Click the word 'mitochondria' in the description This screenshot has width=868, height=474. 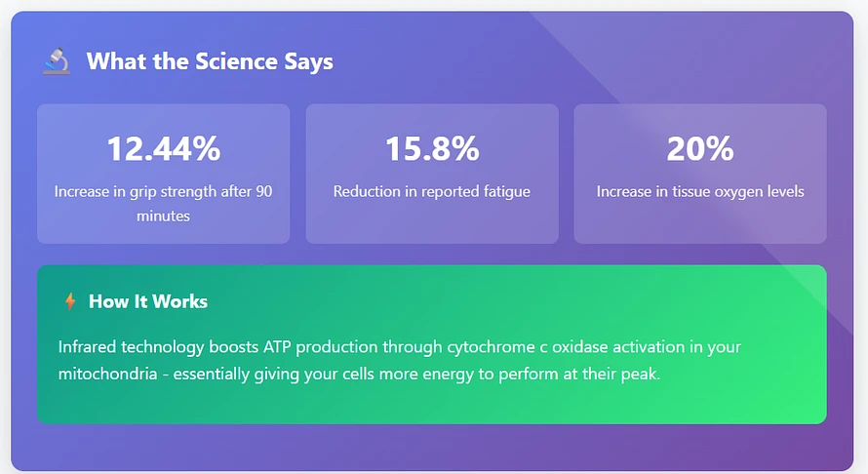pyautogui.click(x=107, y=374)
